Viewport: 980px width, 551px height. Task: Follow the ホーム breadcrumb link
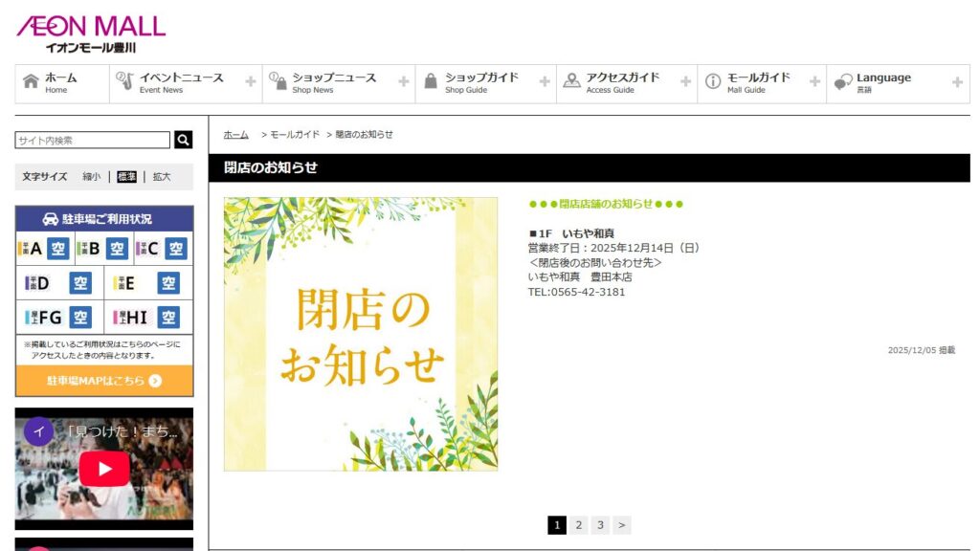point(235,135)
